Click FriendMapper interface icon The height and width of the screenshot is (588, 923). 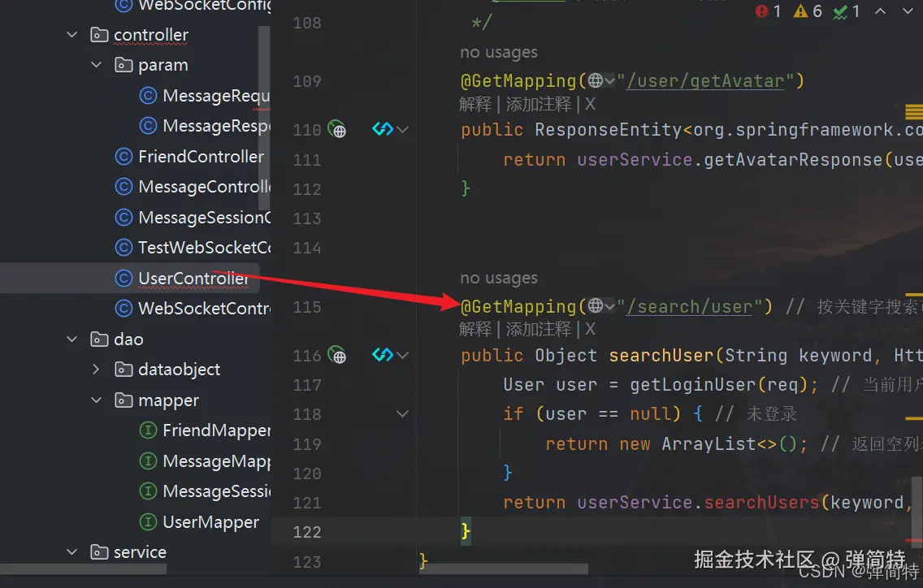148,430
